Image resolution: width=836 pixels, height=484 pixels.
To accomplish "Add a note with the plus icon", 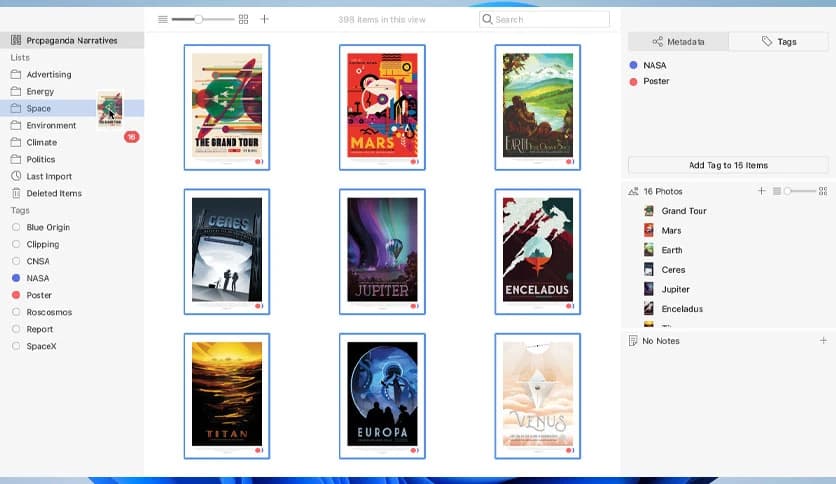I will 823,340.
